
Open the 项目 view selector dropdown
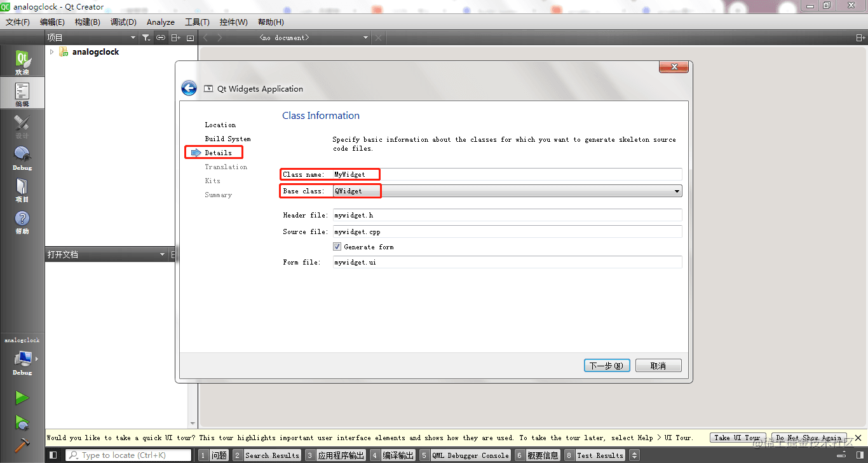(x=92, y=38)
